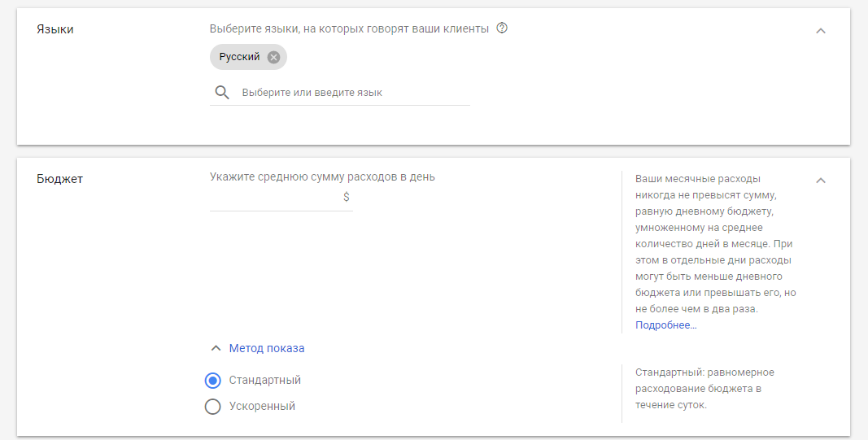Click the Языки section heading
868x440 pixels.
(55, 29)
